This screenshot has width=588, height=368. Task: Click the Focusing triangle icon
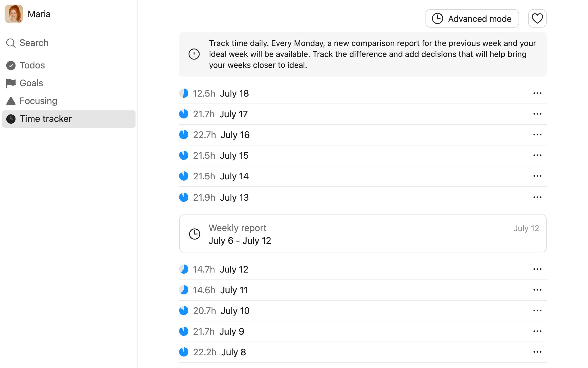[x=11, y=101]
